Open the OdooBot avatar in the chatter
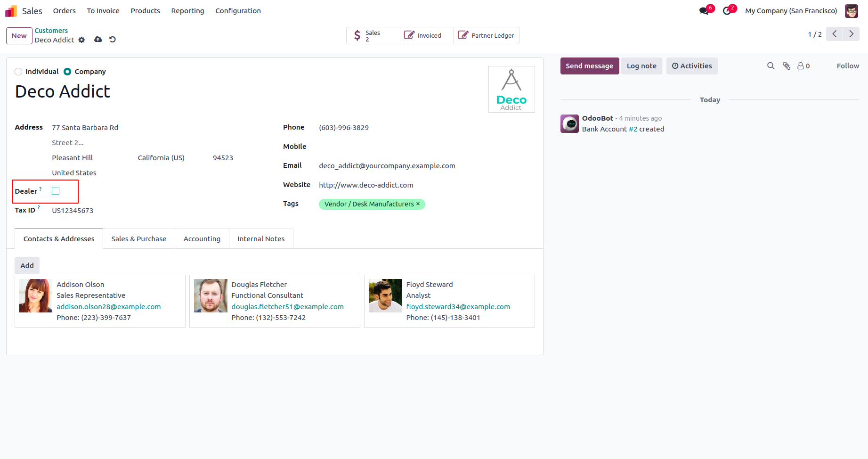The width and height of the screenshot is (868, 459). [x=569, y=123]
